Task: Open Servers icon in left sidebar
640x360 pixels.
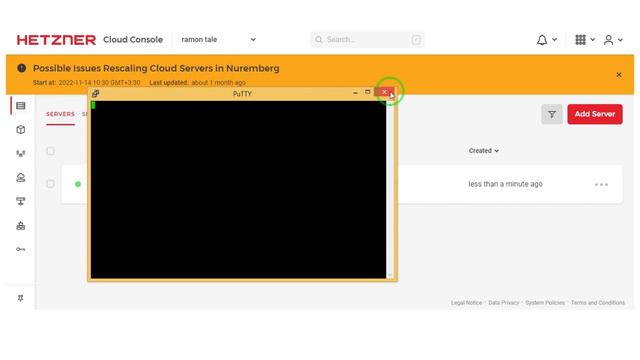Action: pyautogui.click(x=21, y=106)
